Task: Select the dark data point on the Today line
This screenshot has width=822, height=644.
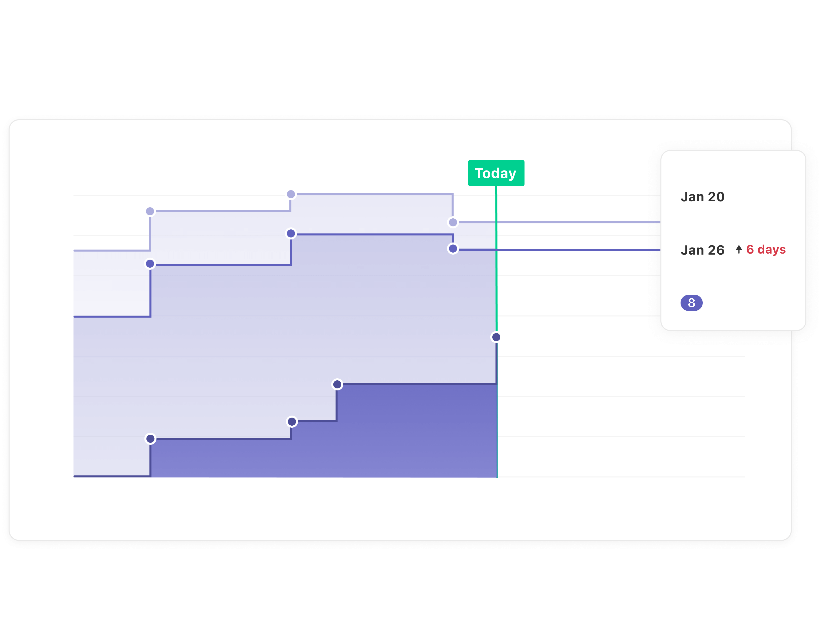Action: tap(496, 337)
